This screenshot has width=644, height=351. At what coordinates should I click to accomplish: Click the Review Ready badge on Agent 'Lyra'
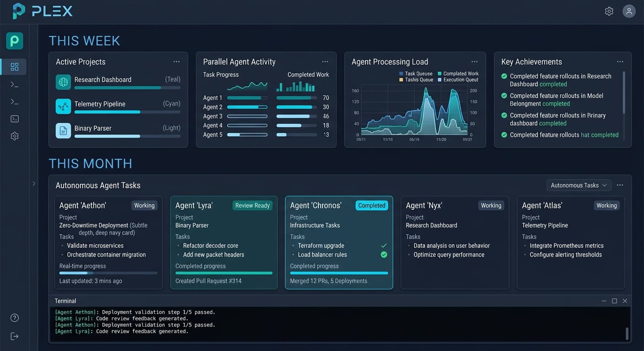click(x=252, y=206)
